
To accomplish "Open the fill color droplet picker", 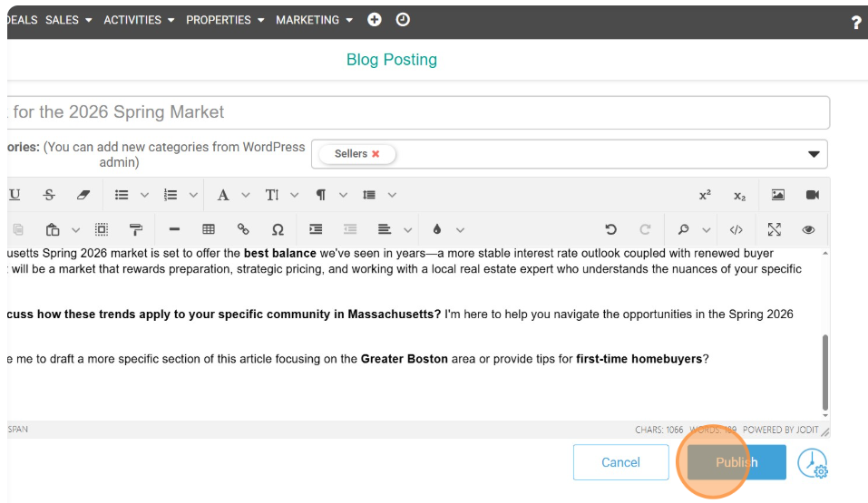I will [x=436, y=230].
